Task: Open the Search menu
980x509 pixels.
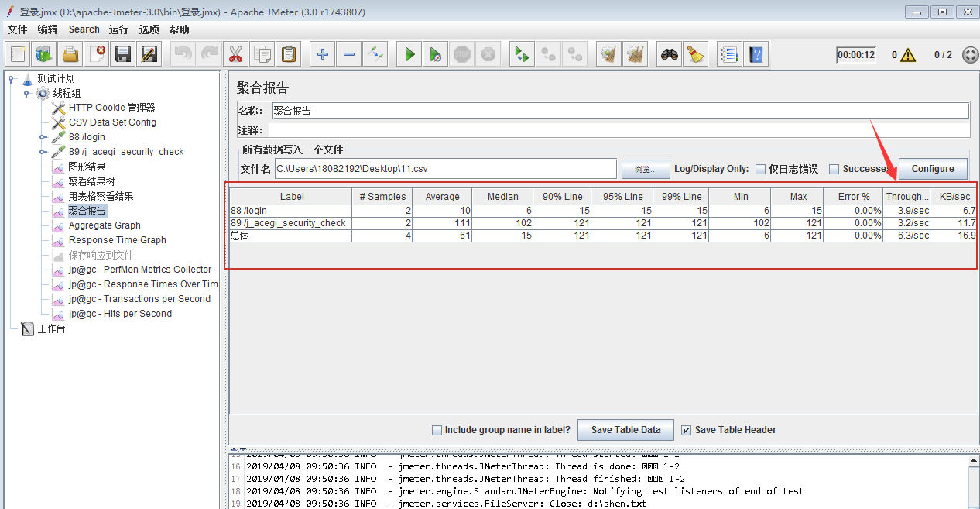Action: 84,29
